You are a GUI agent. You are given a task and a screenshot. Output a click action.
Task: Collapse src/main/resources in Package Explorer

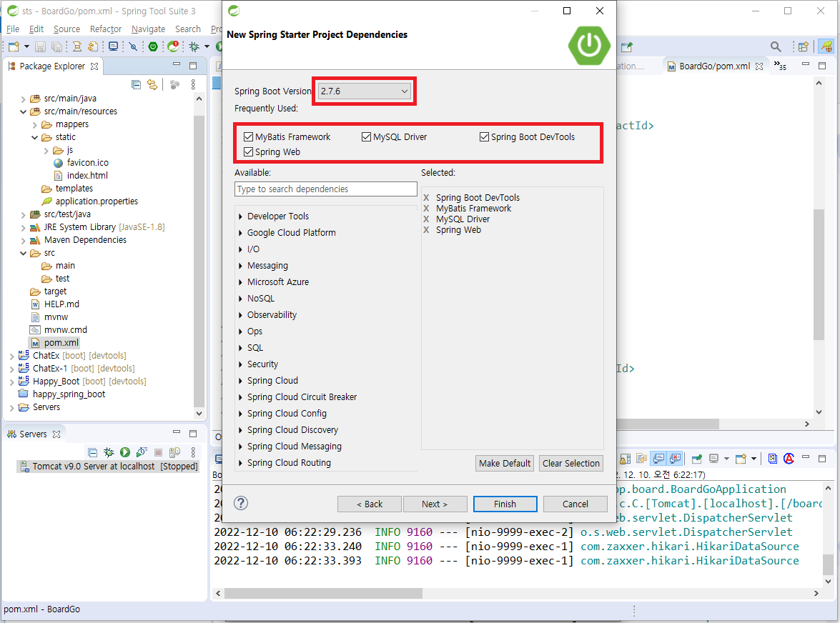[x=23, y=111]
